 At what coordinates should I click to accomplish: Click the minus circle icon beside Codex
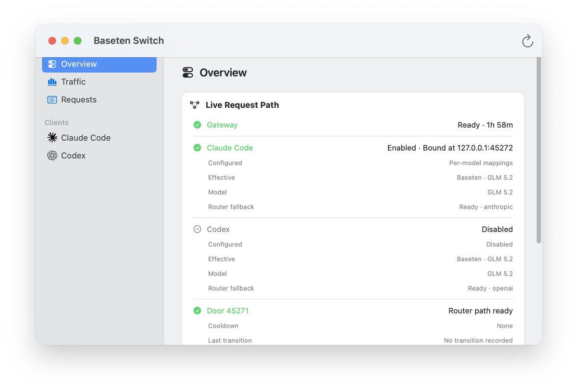pyautogui.click(x=197, y=229)
